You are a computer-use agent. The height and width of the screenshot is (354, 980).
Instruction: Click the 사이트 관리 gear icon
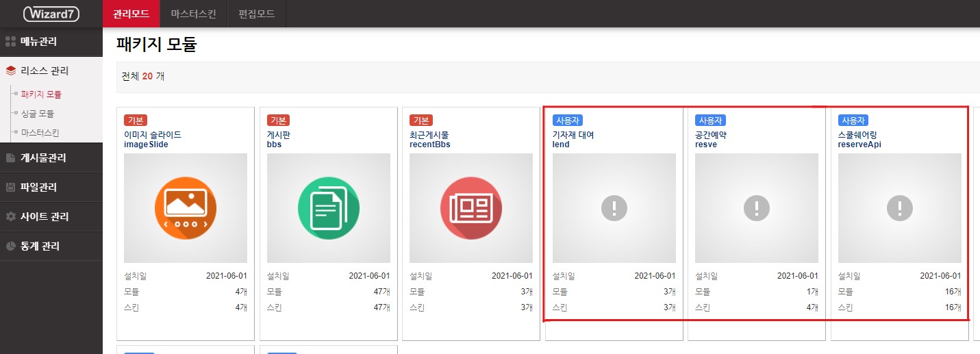(10, 216)
